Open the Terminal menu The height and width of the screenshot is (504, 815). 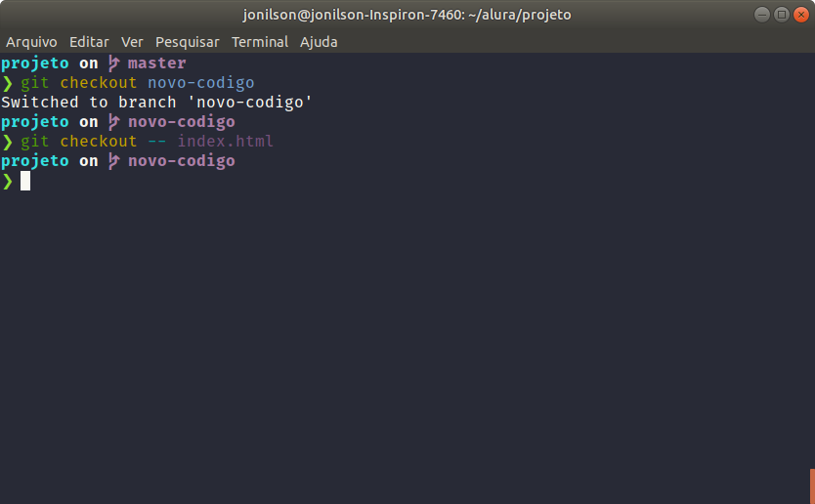click(259, 42)
